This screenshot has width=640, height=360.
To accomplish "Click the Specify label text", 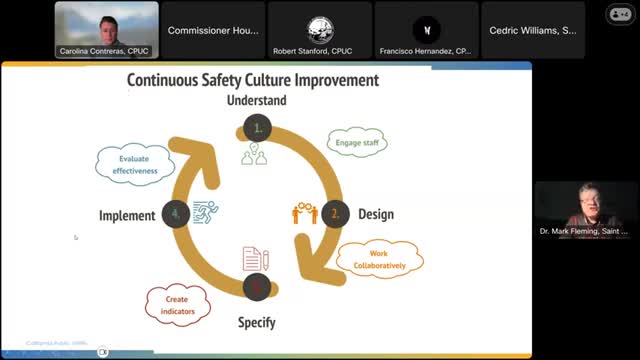I will (x=257, y=322).
